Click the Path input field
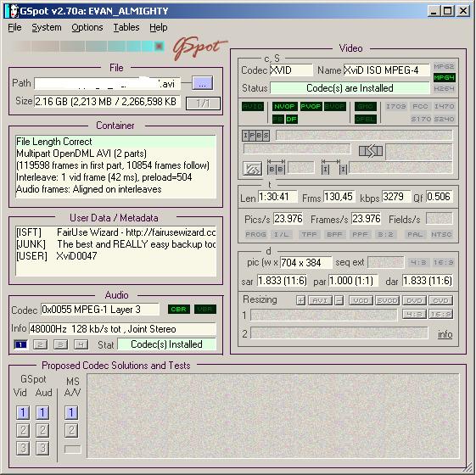 point(108,83)
